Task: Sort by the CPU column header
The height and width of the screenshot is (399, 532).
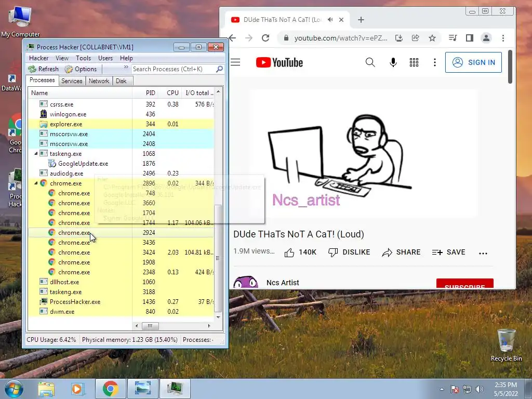Action: [170, 92]
